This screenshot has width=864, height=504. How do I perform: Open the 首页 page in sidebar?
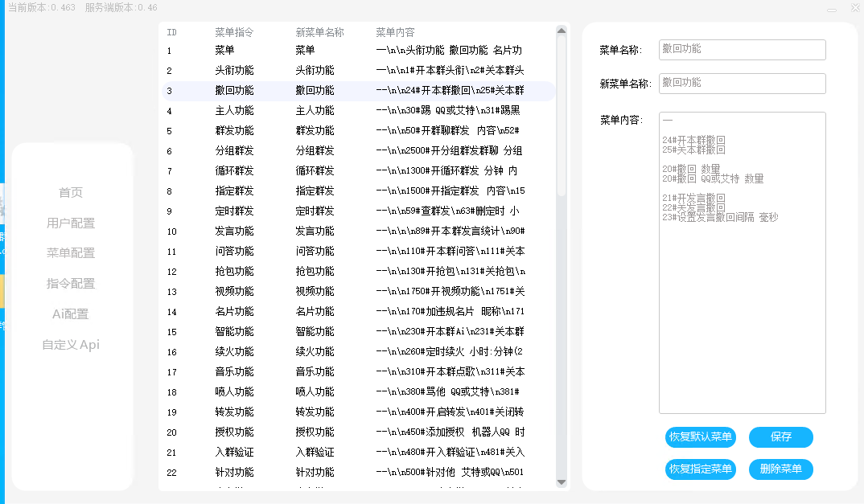[71, 192]
